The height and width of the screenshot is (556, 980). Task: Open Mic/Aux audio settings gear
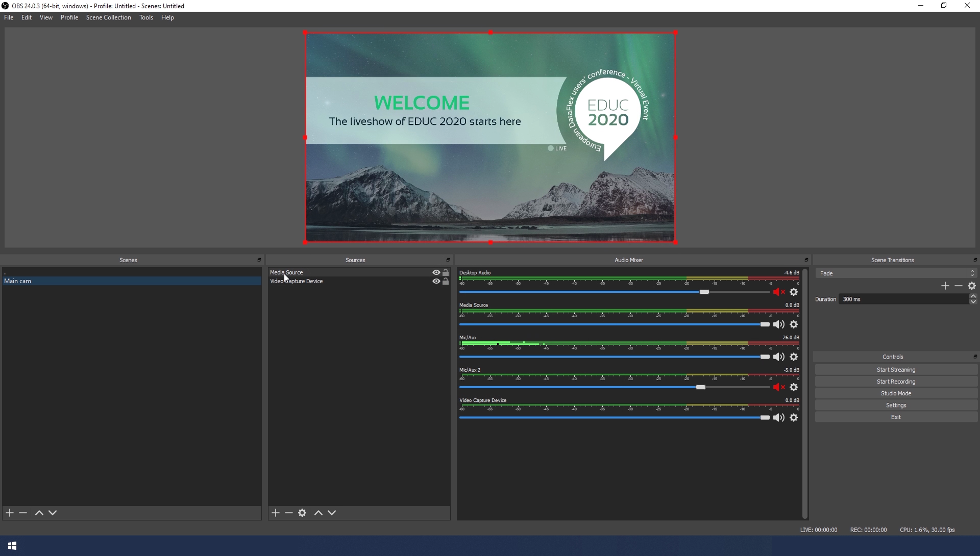point(794,357)
